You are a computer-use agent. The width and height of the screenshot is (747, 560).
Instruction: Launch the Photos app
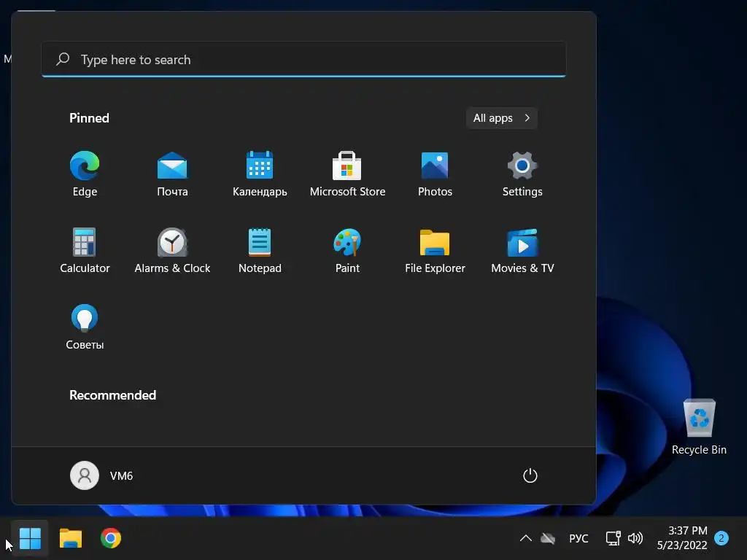coord(435,174)
